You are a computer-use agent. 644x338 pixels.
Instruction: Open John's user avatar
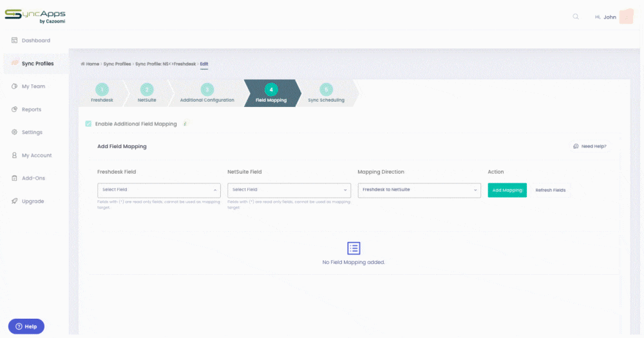(x=627, y=17)
